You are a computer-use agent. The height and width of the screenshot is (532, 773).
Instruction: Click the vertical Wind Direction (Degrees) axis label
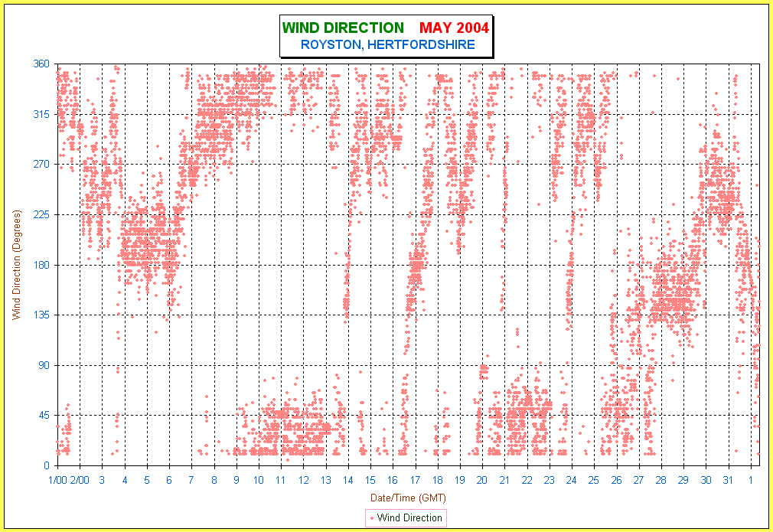click(x=16, y=264)
